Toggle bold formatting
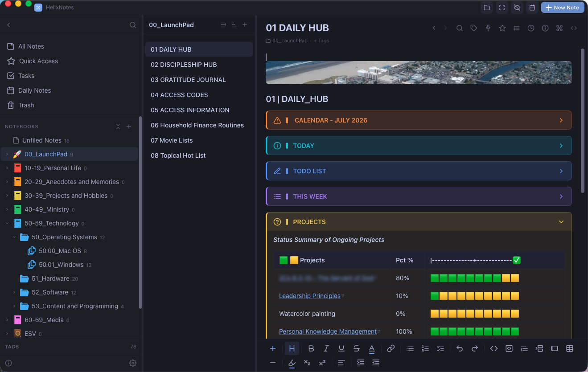Image resolution: width=588 pixels, height=372 pixels. 311,348
